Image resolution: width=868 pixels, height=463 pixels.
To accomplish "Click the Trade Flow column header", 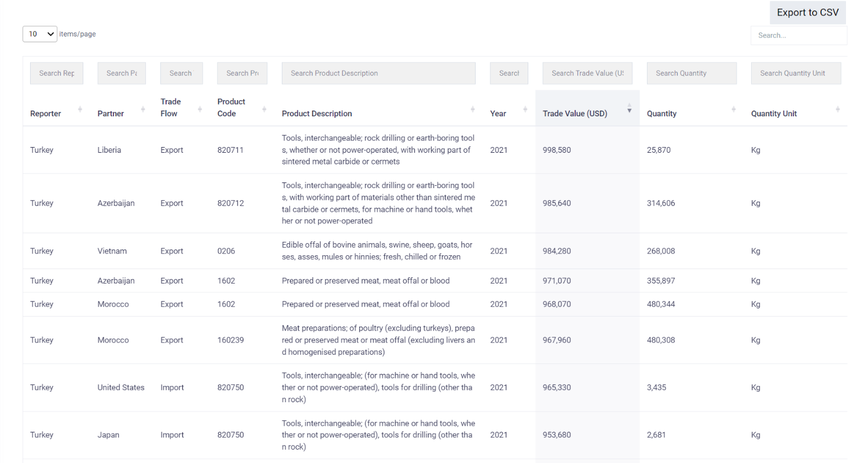I will (x=171, y=108).
